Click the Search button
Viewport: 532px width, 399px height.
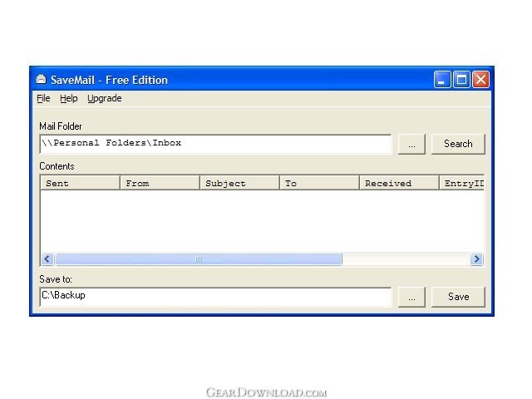tap(458, 144)
